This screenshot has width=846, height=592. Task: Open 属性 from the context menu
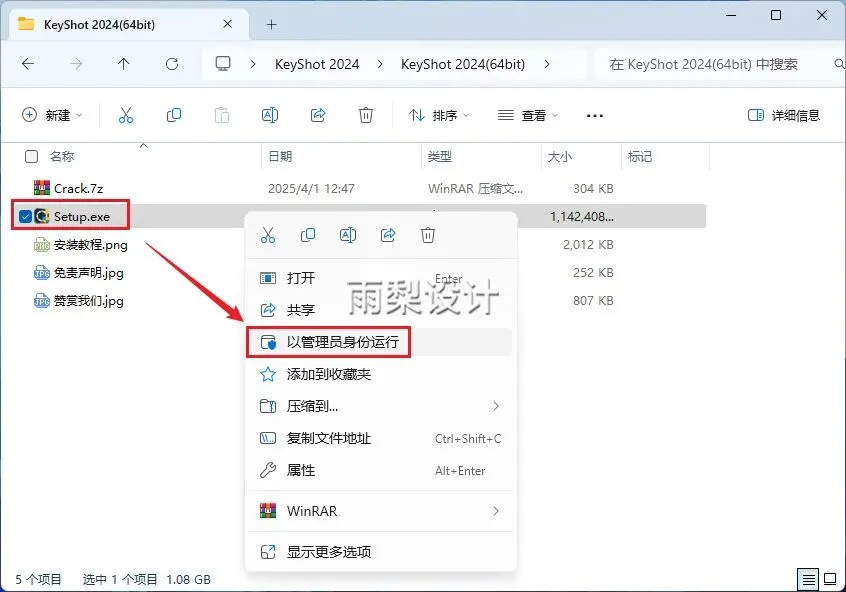(x=379, y=470)
